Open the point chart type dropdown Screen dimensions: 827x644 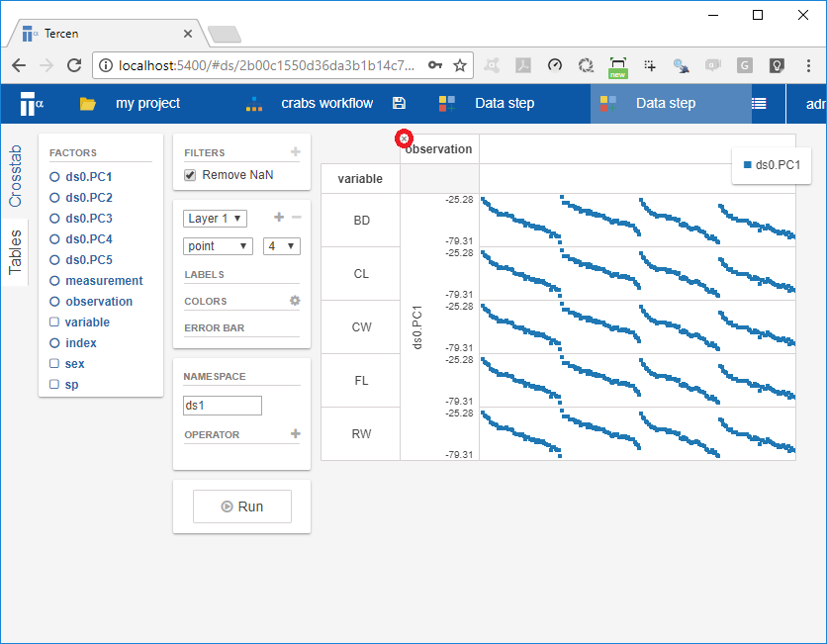(218, 245)
